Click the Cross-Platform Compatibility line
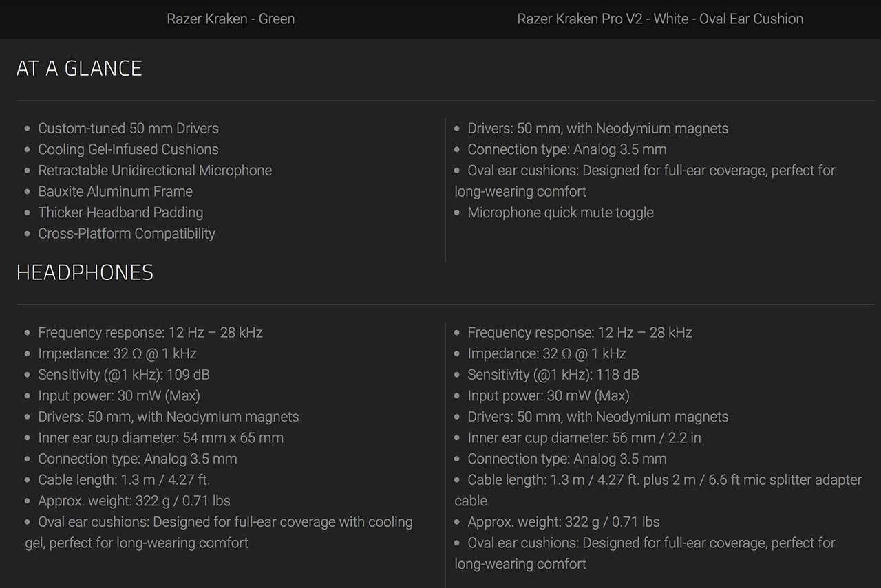Image resolution: width=881 pixels, height=588 pixels. click(x=127, y=234)
